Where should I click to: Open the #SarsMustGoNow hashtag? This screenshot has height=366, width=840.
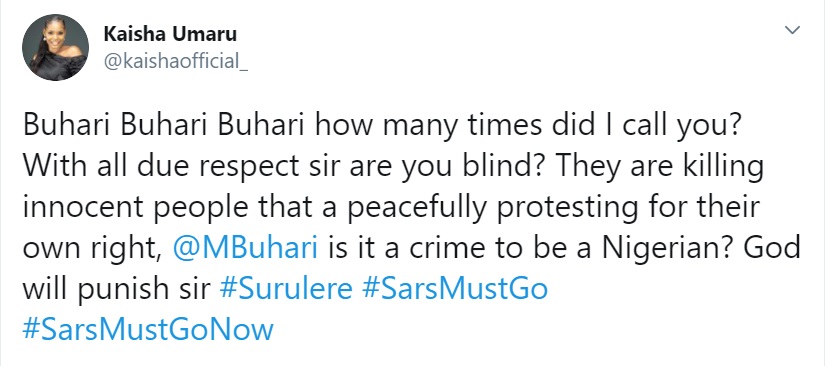click(x=148, y=329)
